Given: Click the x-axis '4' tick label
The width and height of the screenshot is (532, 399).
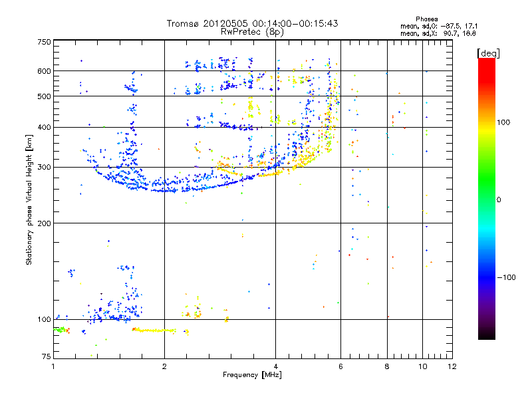Looking at the screenshot, I should point(275,366).
